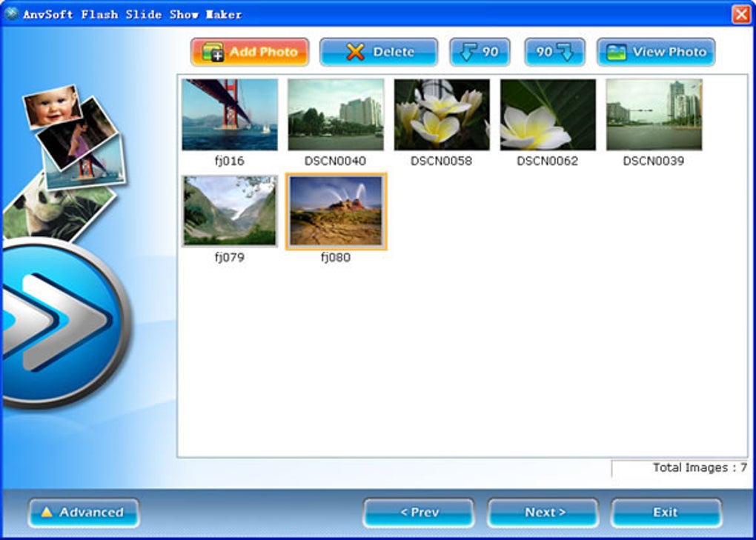The image size is (756, 540).
Task: Select the fj016 bridge thumbnail
Action: coord(230,115)
